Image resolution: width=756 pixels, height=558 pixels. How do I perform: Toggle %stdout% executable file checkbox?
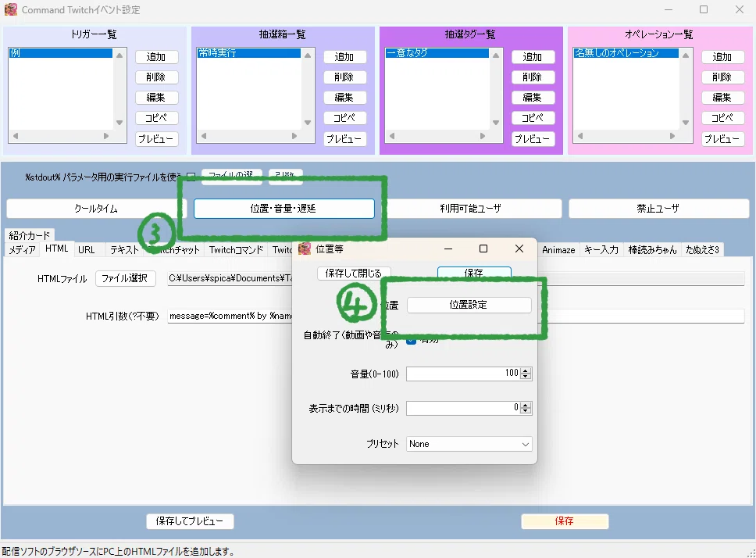[191, 177]
